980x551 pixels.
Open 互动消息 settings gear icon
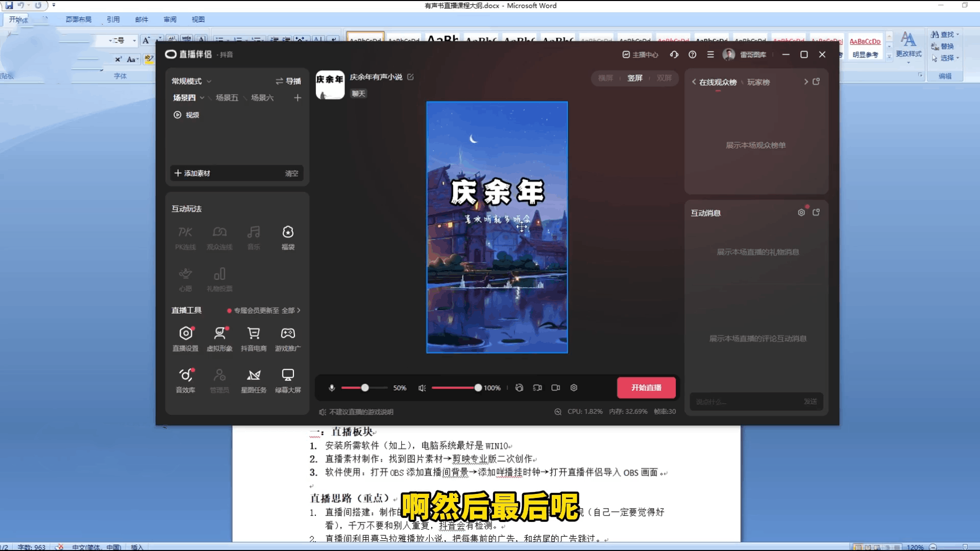coord(801,213)
